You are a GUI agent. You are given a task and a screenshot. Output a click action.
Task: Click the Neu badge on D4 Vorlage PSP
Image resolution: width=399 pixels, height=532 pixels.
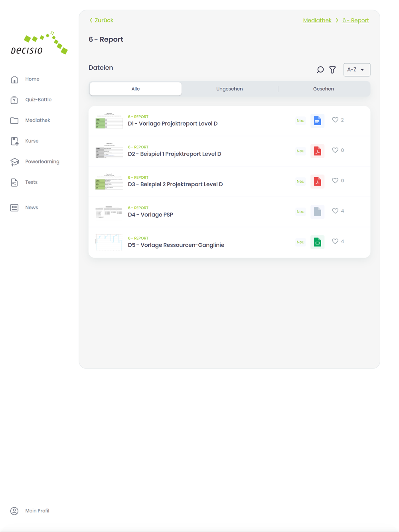coord(300,212)
